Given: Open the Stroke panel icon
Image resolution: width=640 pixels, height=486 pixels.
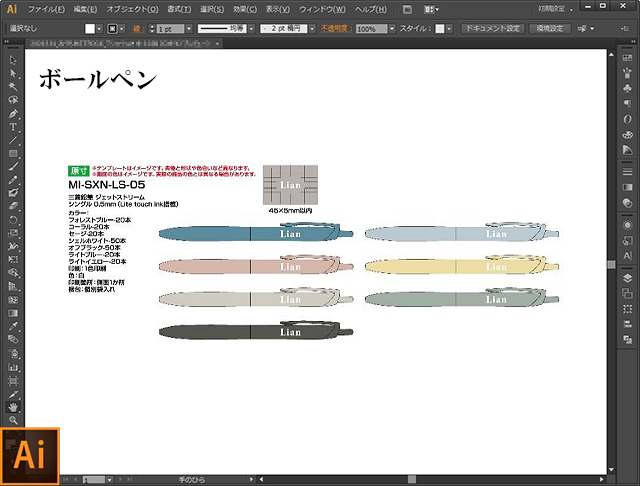Looking at the screenshot, I should pos(627,172).
